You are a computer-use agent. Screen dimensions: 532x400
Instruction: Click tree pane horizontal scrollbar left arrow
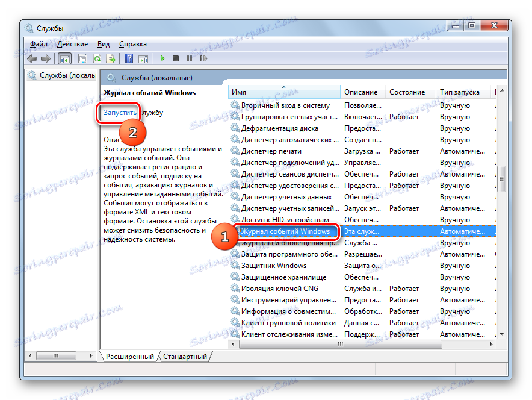click(30, 355)
